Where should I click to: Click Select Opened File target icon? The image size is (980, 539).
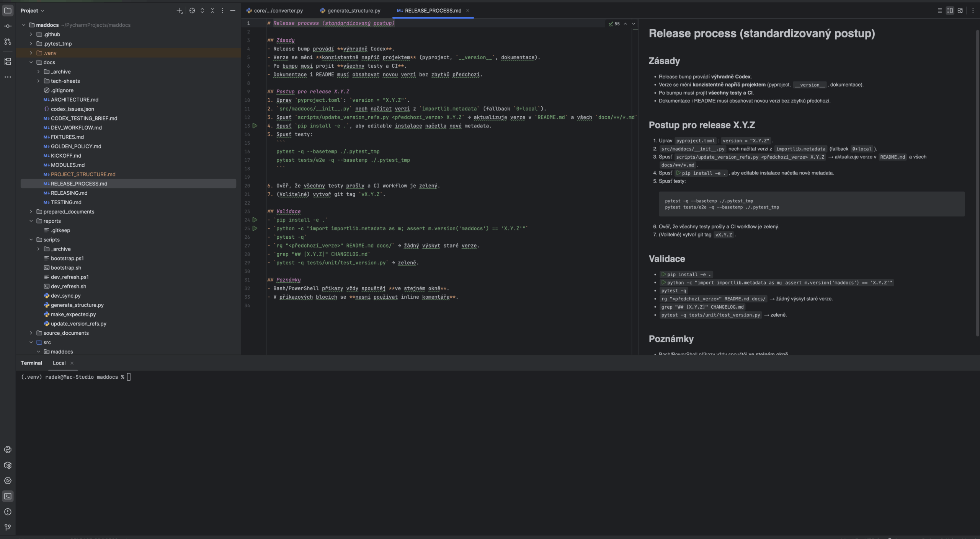click(192, 11)
